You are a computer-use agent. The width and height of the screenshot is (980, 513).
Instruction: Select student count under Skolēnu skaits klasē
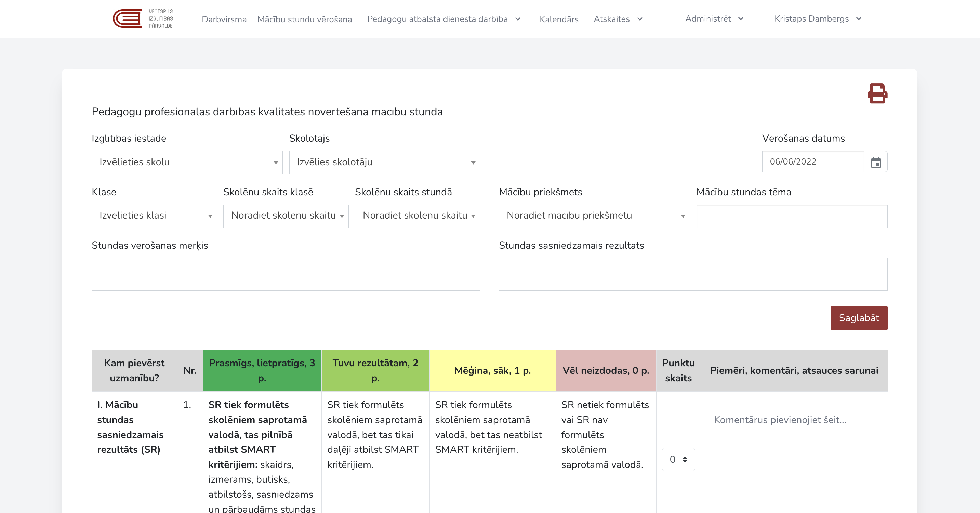(286, 216)
